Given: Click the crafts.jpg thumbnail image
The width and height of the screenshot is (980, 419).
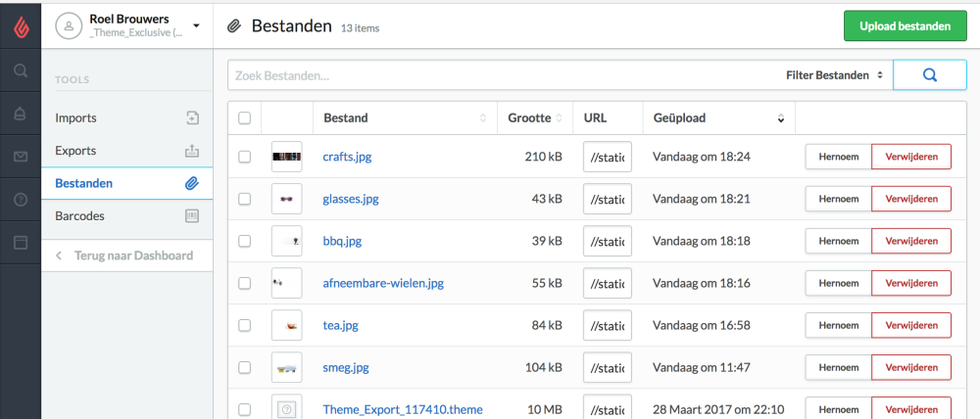Looking at the screenshot, I should tap(287, 157).
